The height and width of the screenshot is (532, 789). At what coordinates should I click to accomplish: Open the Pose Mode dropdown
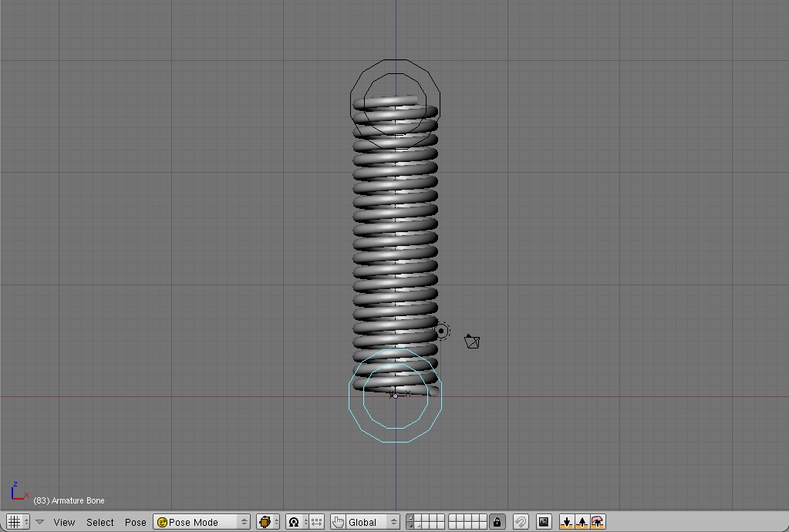click(x=202, y=522)
